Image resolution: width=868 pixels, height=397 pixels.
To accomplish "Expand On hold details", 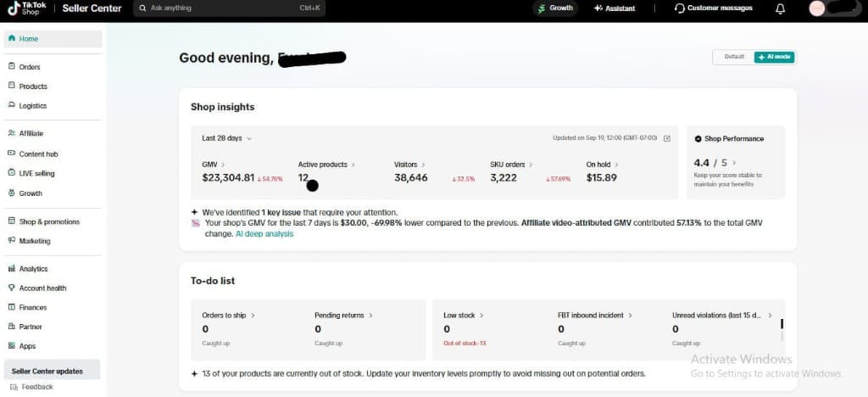I will [617, 165].
